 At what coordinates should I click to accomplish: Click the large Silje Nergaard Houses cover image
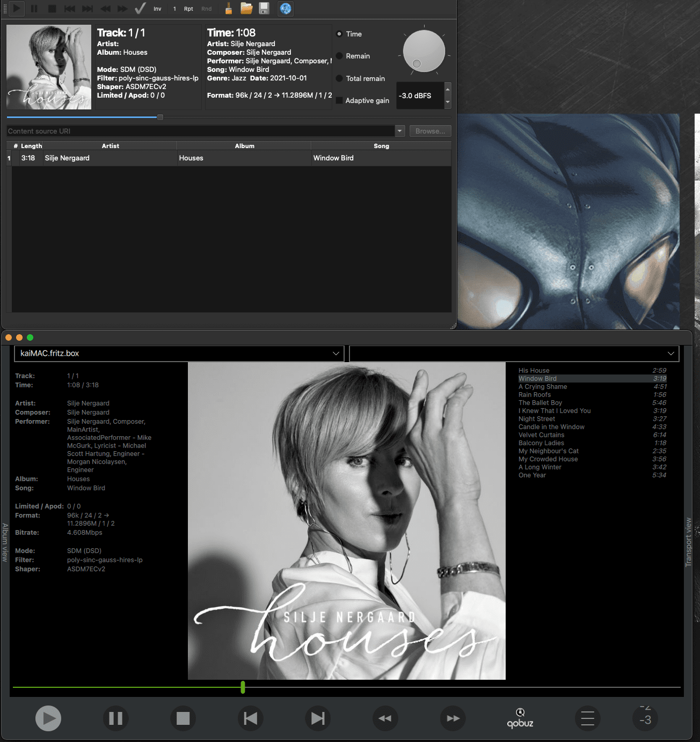(x=347, y=521)
